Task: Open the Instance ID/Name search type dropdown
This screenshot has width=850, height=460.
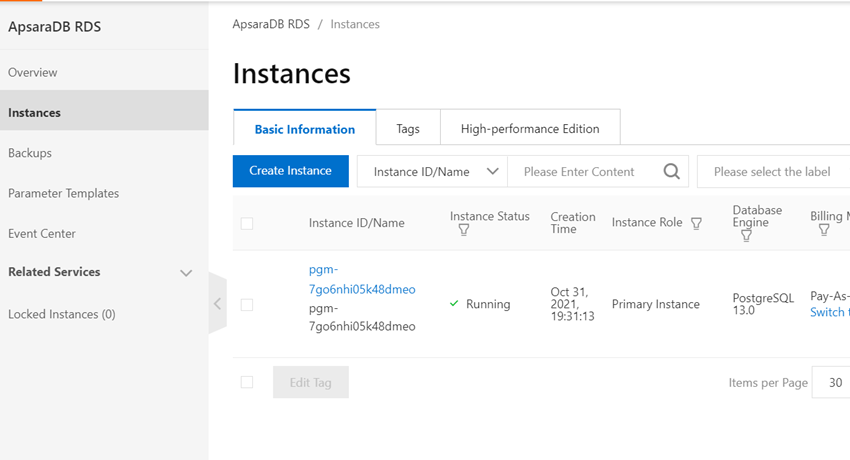Action: (432, 172)
